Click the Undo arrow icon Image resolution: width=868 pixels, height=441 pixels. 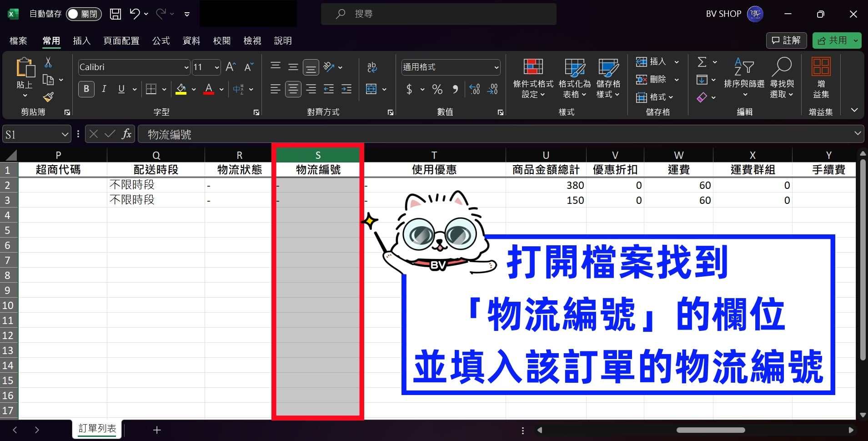click(135, 14)
